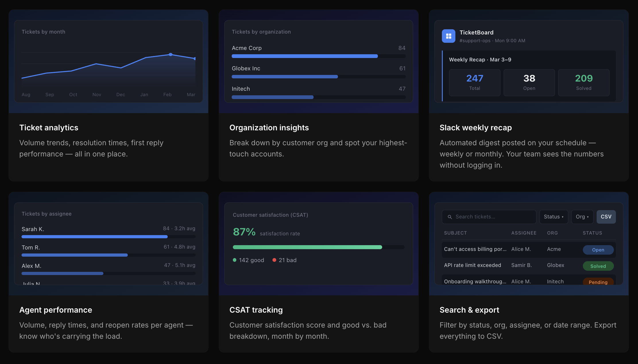638x364 pixels.
Task: Click Sarah K. assignee progress bar
Action: click(x=95, y=237)
